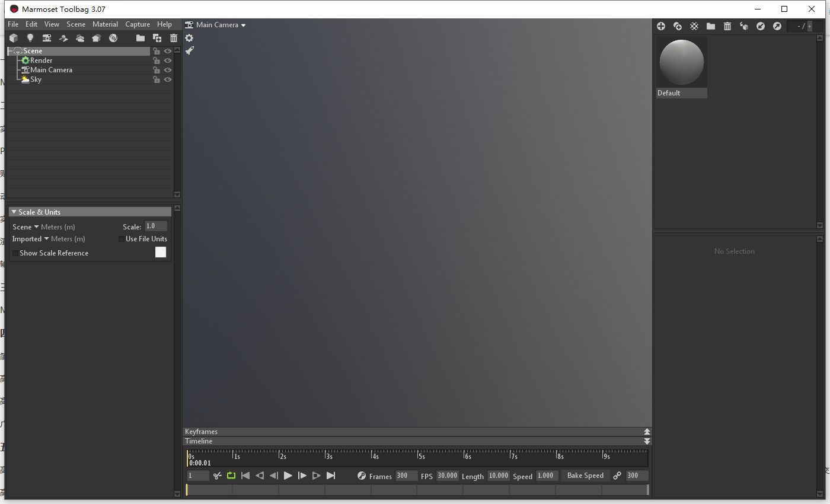Collapse the Scale & Units section
The width and height of the screenshot is (830, 504).
point(14,212)
